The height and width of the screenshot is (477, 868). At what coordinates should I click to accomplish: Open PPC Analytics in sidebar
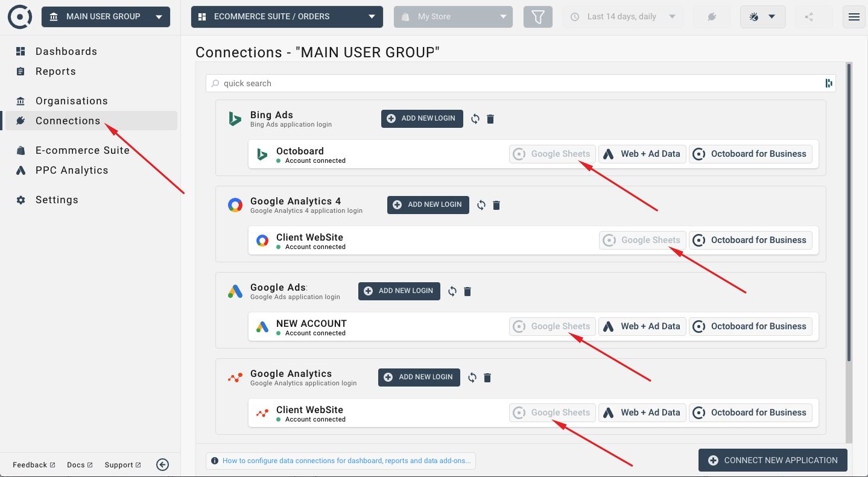tap(72, 170)
